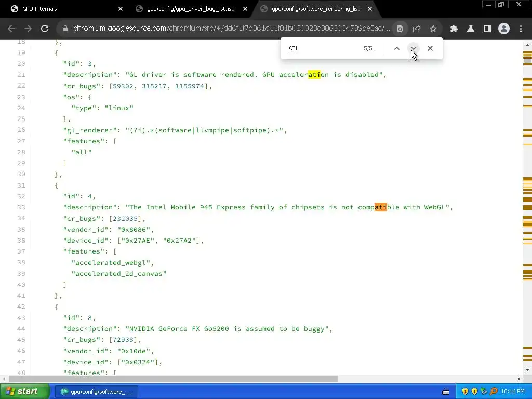Click cr_bugs [72938] line
Viewport: 532px width, 399px height.
point(102,340)
